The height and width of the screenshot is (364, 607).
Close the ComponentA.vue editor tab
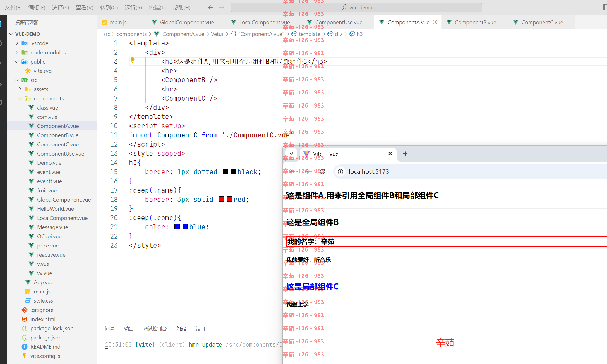tap(435, 22)
